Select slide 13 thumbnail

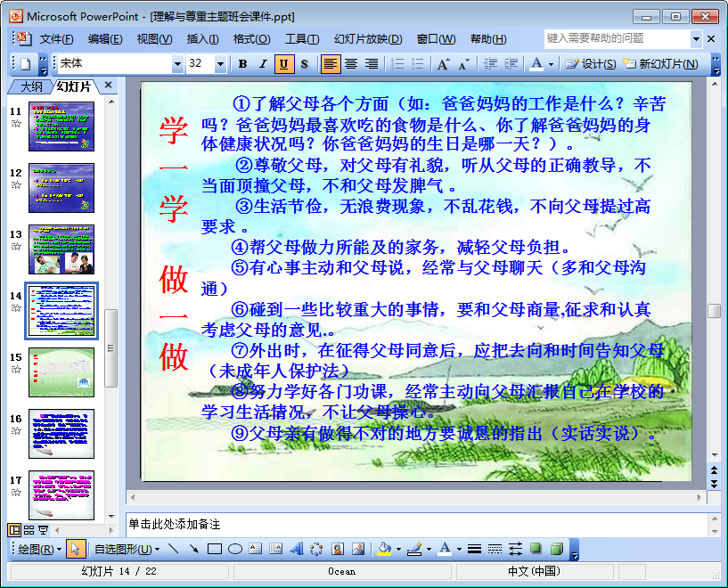[61, 249]
